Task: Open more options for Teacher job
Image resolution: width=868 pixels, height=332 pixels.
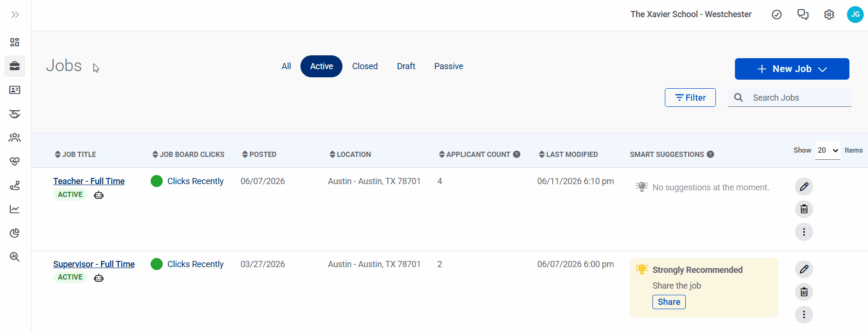Action: pos(804,232)
